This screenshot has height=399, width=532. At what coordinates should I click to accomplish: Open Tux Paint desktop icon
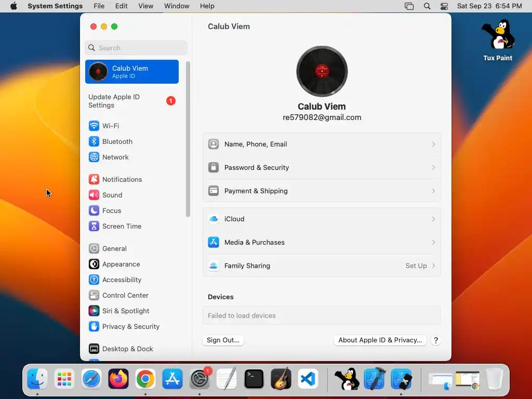pyautogui.click(x=498, y=41)
